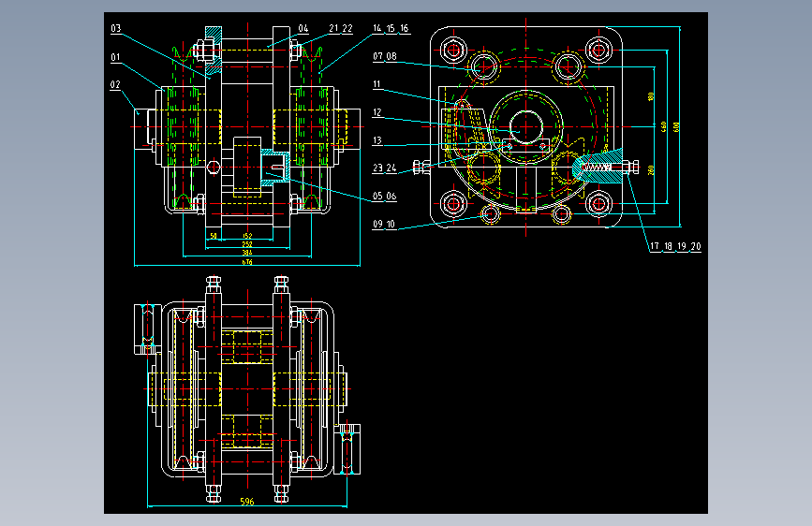
Task: Click the "596" dimension text
Action: pos(247,501)
